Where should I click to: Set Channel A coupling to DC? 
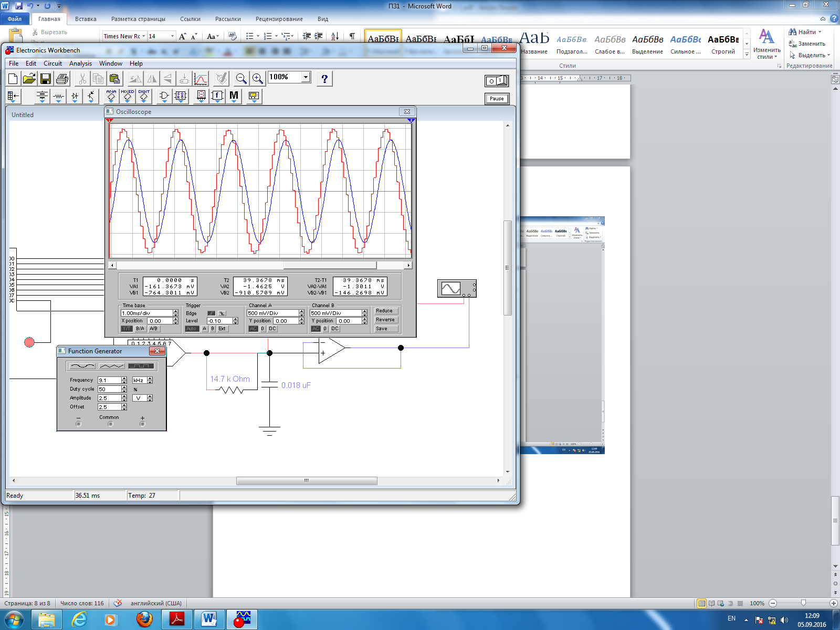pos(272,329)
